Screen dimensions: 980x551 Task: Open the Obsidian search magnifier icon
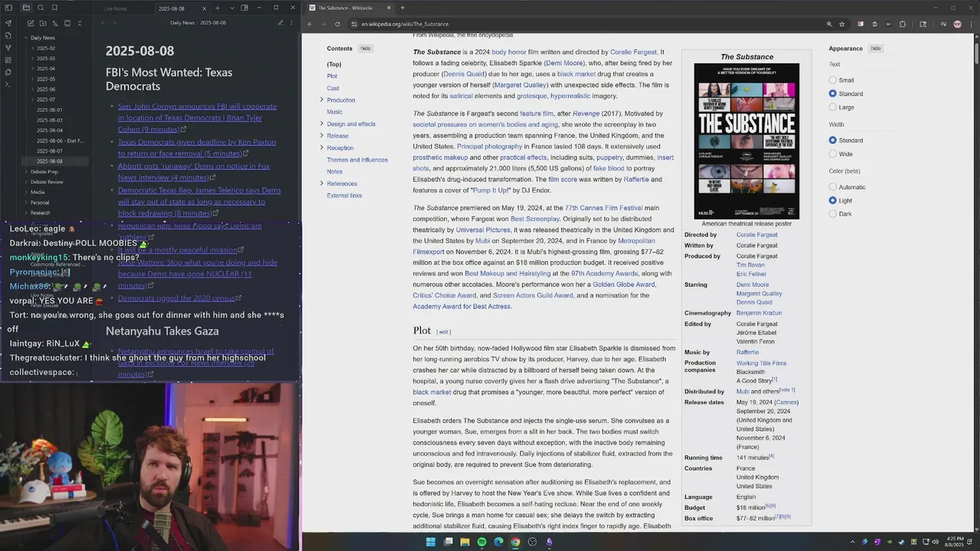[x=41, y=8]
